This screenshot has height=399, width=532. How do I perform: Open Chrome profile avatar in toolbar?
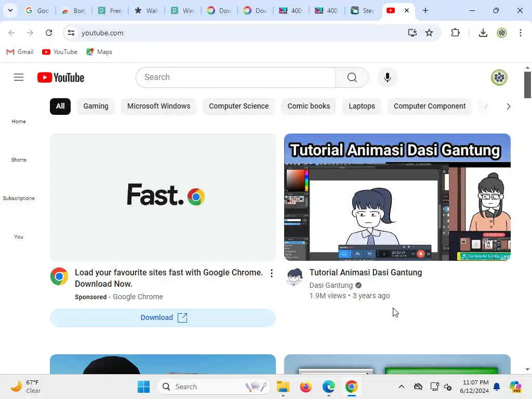(x=502, y=33)
